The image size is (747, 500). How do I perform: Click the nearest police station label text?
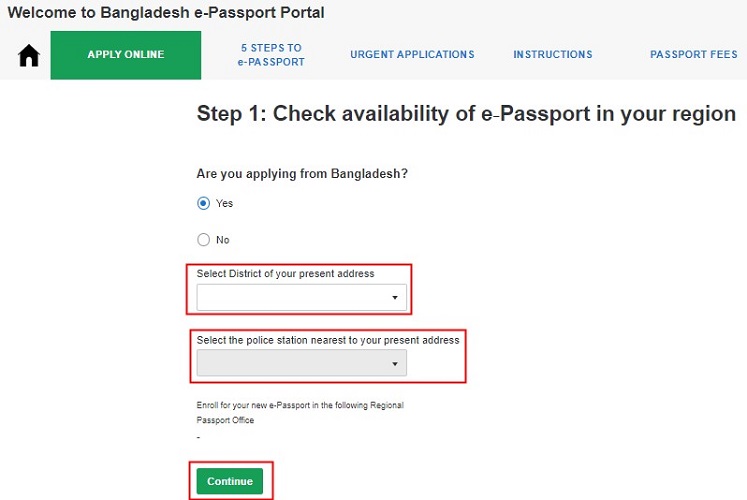tap(328, 340)
